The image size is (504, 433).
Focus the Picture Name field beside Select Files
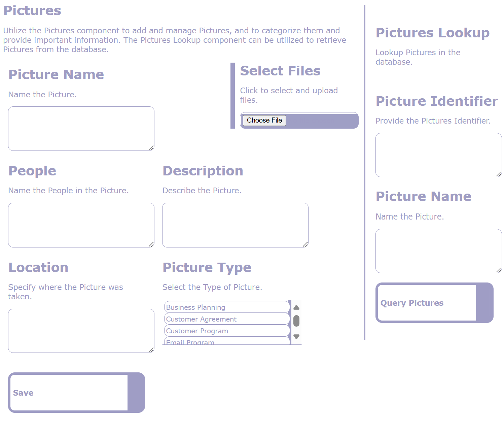[81, 129]
